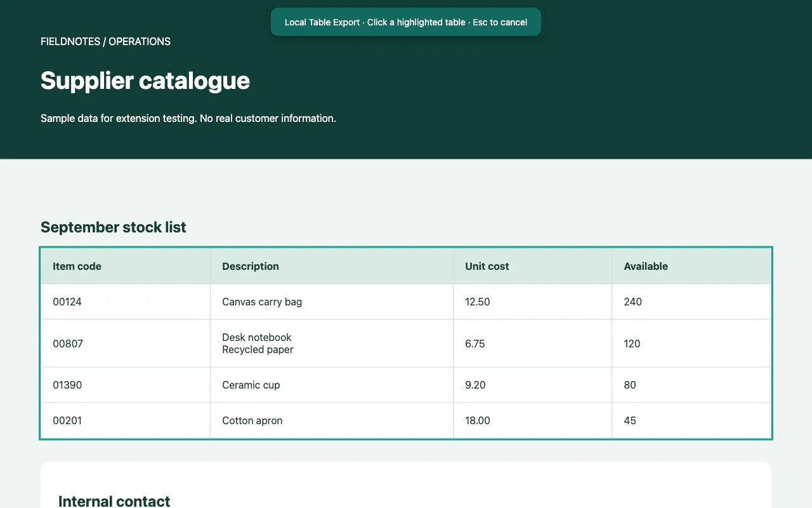Screen dimensions: 812x508
Task: Click the Available column header
Action: click(x=691, y=266)
